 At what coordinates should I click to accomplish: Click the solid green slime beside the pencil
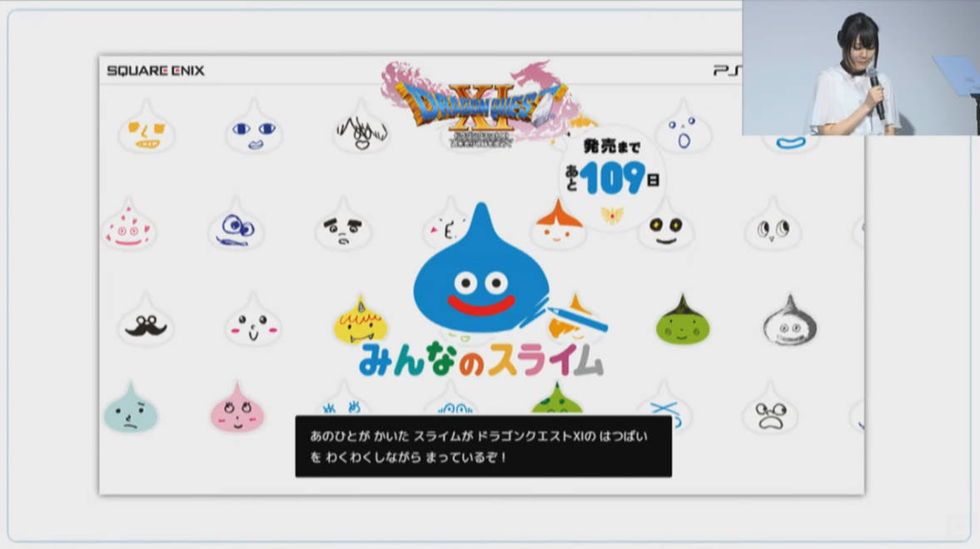[682, 322]
